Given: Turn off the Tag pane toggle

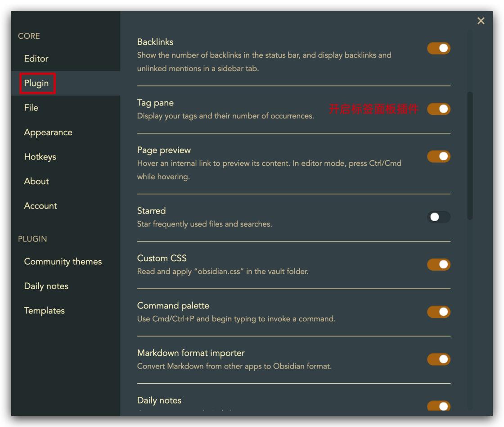Looking at the screenshot, I should tap(438, 109).
